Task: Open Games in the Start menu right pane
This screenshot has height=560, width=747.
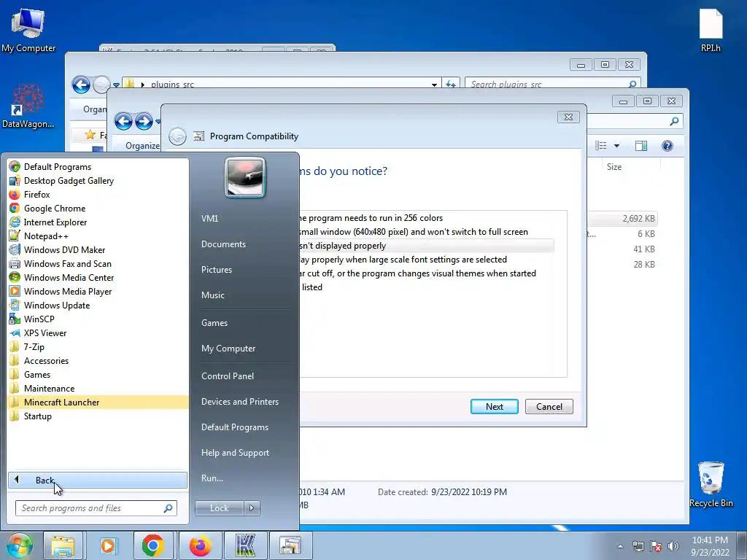Action: [214, 323]
